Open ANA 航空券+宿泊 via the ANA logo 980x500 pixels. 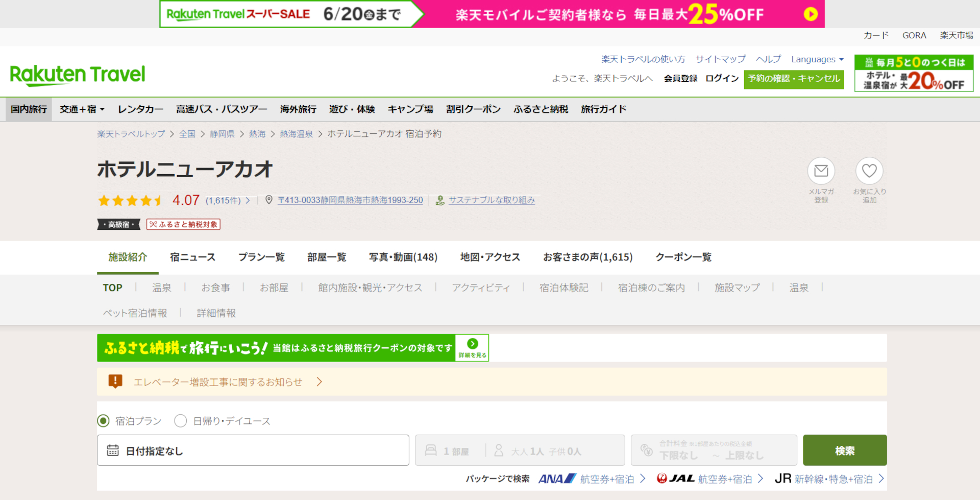tap(556, 479)
